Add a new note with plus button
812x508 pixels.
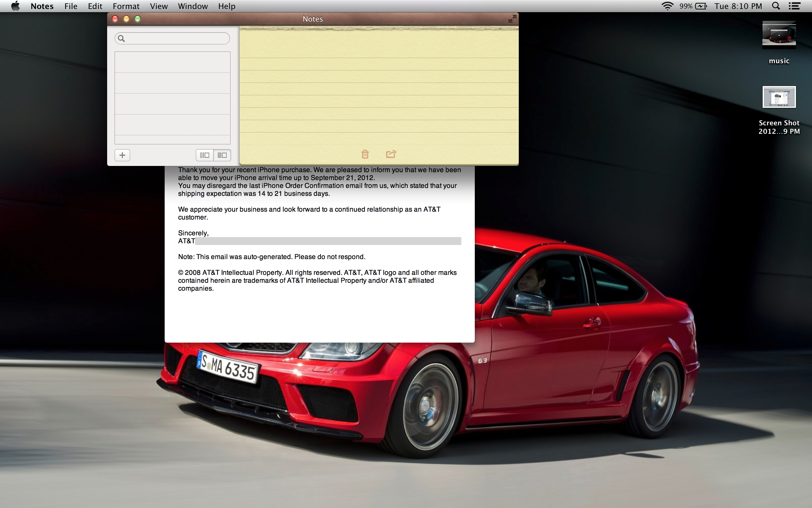pyautogui.click(x=122, y=155)
